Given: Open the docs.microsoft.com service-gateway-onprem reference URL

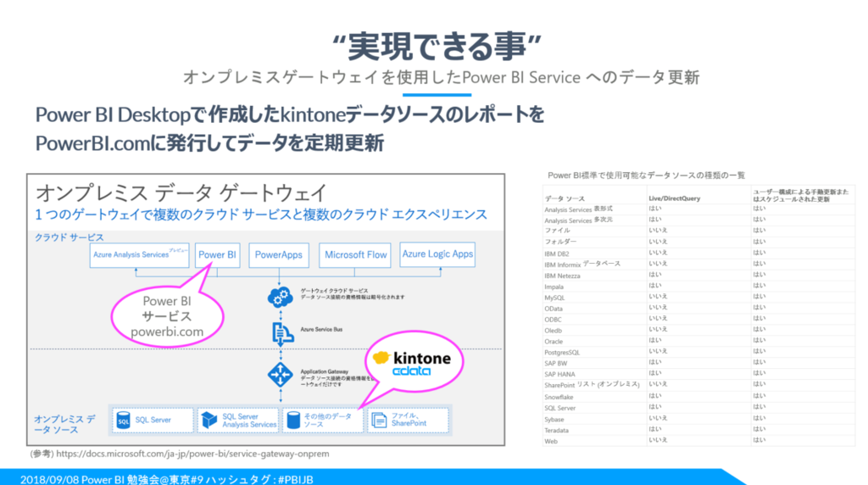Looking at the screenshot, I should (x=192, y=454).
